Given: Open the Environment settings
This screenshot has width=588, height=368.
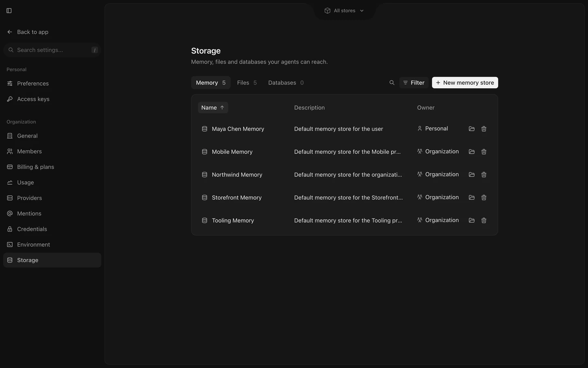Looking at the screenshot, I should point(52,245).
